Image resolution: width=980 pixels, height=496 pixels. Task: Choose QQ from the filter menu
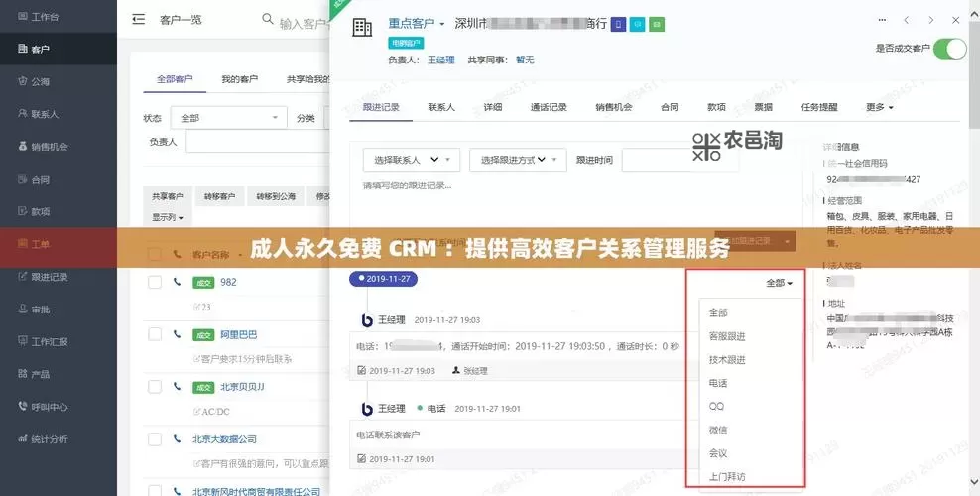point(716,406)
